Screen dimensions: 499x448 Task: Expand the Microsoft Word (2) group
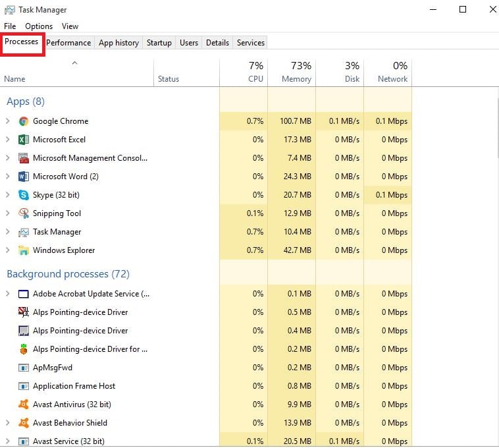pyautogui.click(x=8, y=177)
